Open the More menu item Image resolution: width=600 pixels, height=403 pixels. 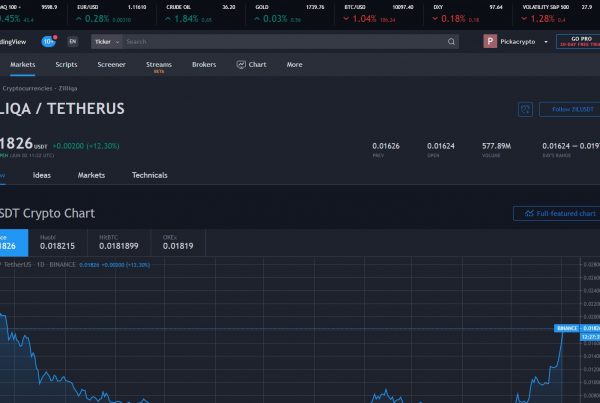(294, 65)
